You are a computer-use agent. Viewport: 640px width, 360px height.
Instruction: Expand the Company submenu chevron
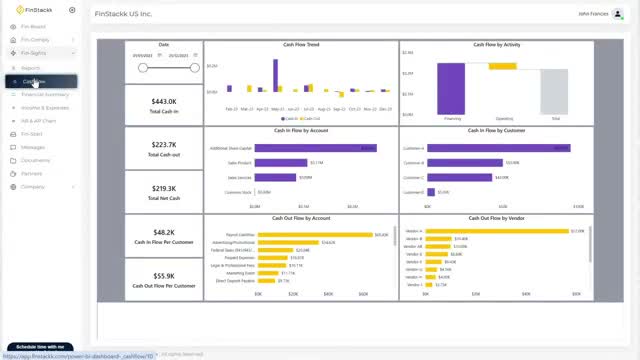tap(73, 187)
